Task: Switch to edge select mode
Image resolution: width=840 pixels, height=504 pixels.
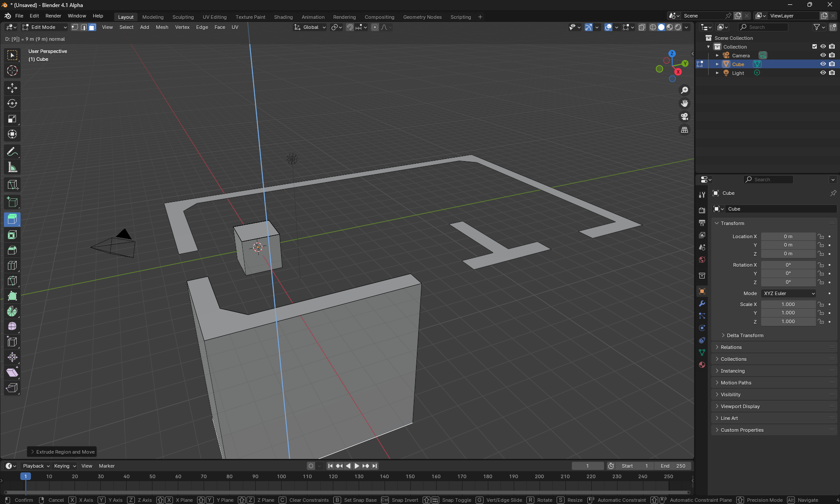Action: [x=84, y=27]
